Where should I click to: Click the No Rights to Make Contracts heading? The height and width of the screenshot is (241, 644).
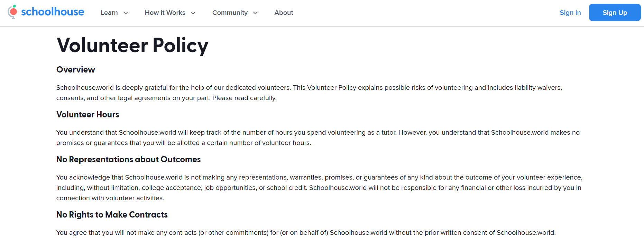click(112, 215)
